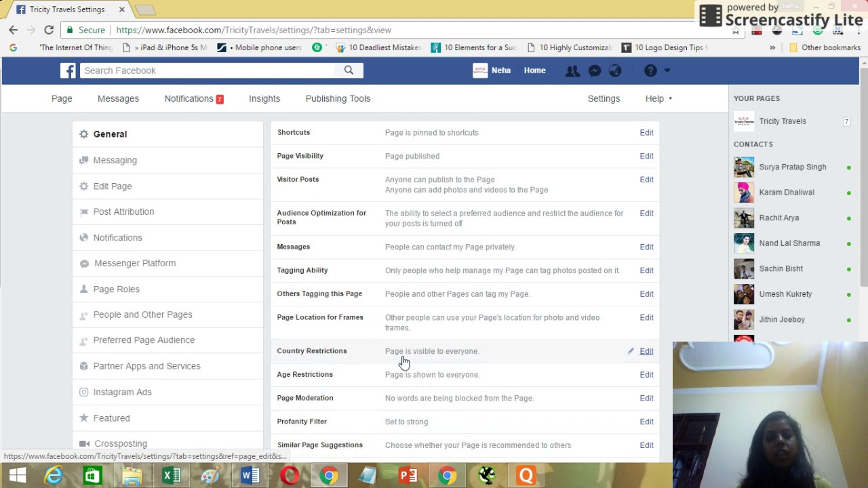Edit the Profanity Filter setting
This screenshot has width=868, height=488.
click(x=646, y=422)
